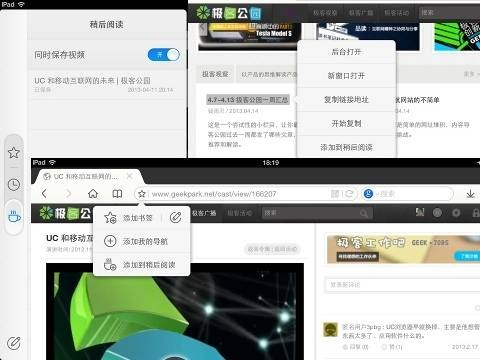480x360 pixels.
Task: Click the magnifier icon in the site search box
Action: [x=364, y=213]
